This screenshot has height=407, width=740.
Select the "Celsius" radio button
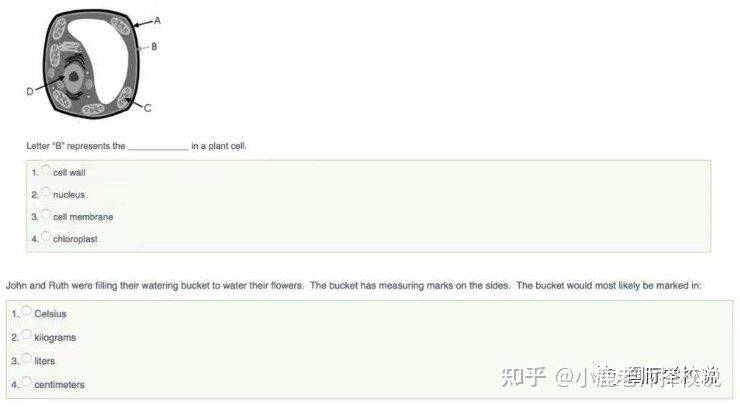click(x=27, y=311)
